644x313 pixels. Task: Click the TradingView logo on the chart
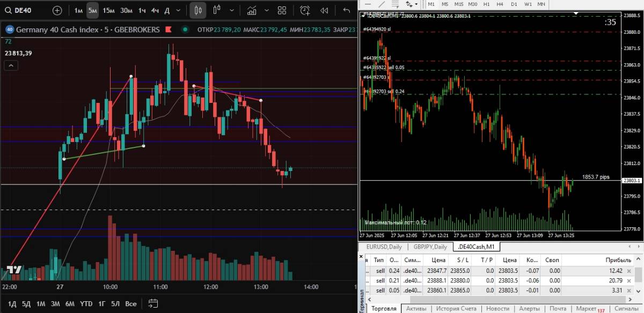(13, 270)
